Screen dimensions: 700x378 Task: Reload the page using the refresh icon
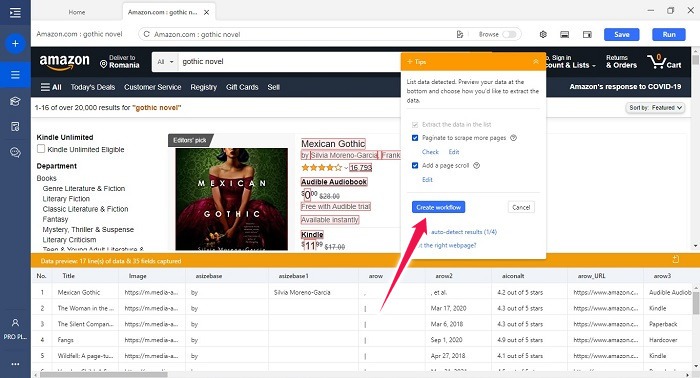[146, 34]
